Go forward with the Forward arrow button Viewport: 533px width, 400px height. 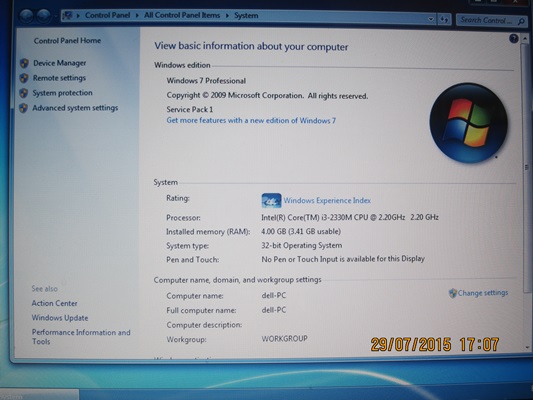(44, 16)
